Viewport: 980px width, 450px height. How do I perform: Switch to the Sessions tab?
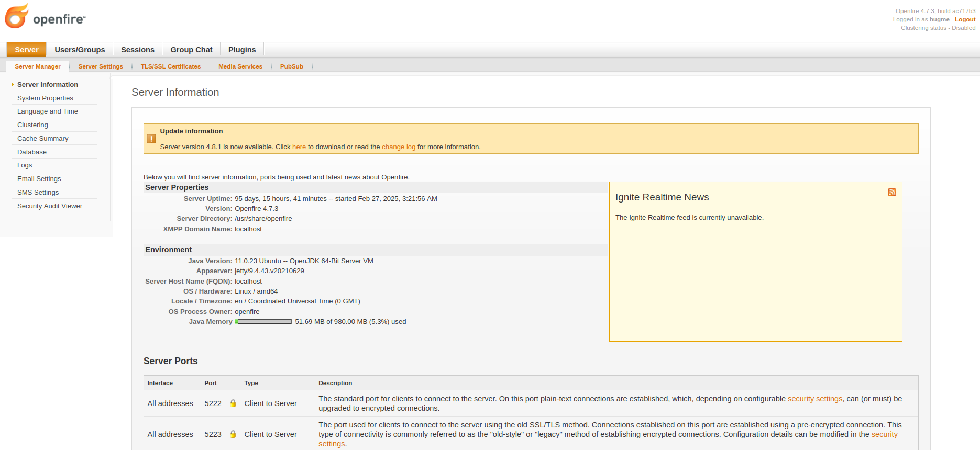tap(137, 50)
